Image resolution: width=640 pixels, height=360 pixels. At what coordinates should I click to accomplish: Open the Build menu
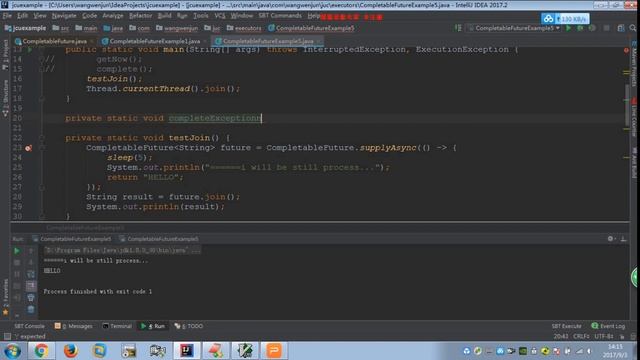point(164,16)
